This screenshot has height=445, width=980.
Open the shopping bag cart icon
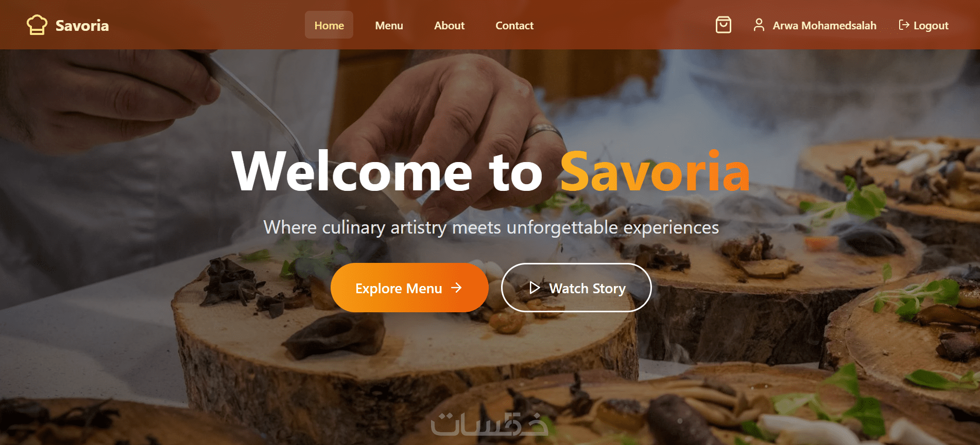pos(724,25)
